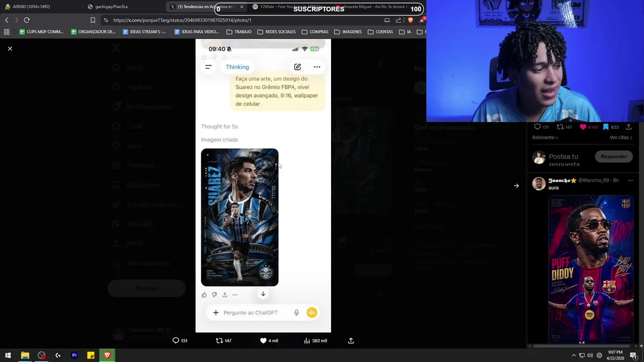Open Juancho's profile avatar
Screen dimensions: 644x362
(x=539, y=183)
